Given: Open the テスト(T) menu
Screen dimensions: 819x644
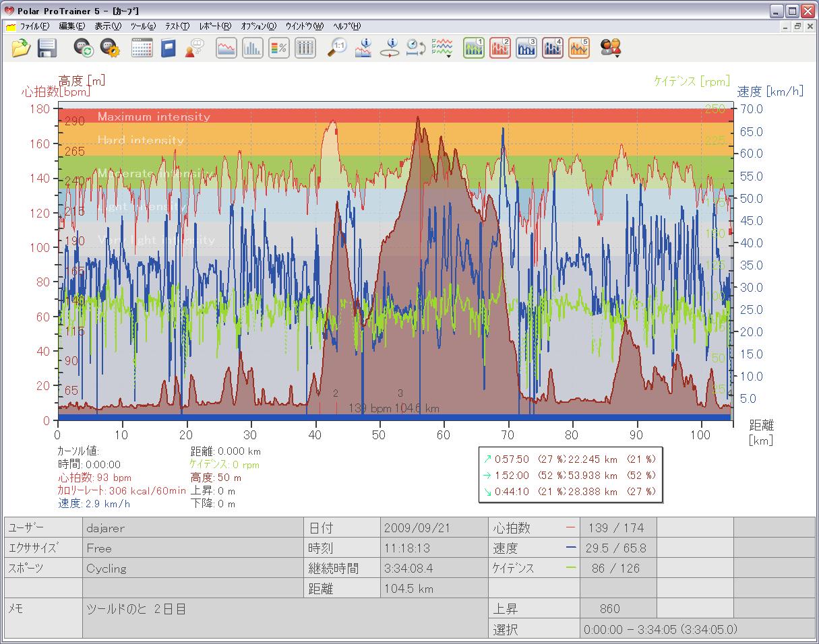Looking at the screenshot, I should [x=177, y=26].
